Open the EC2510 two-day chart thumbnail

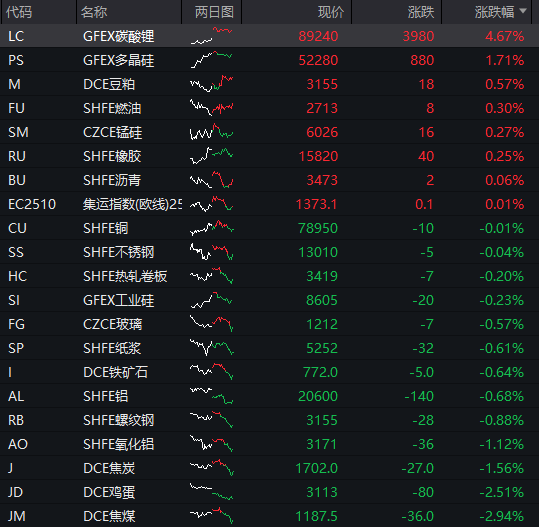pyautogui.click(x=212, y=204)
